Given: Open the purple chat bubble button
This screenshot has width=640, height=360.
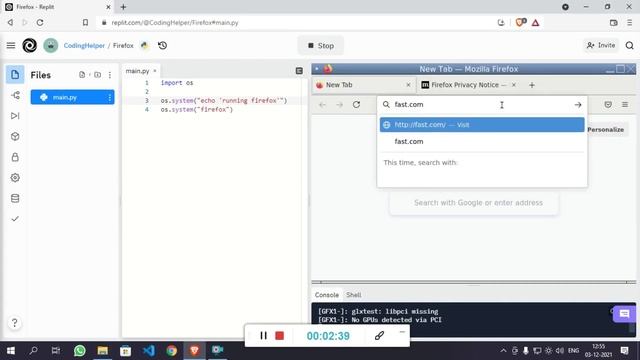Looking at the screenshot, I should pyautogui.click(x=624, y=313).
